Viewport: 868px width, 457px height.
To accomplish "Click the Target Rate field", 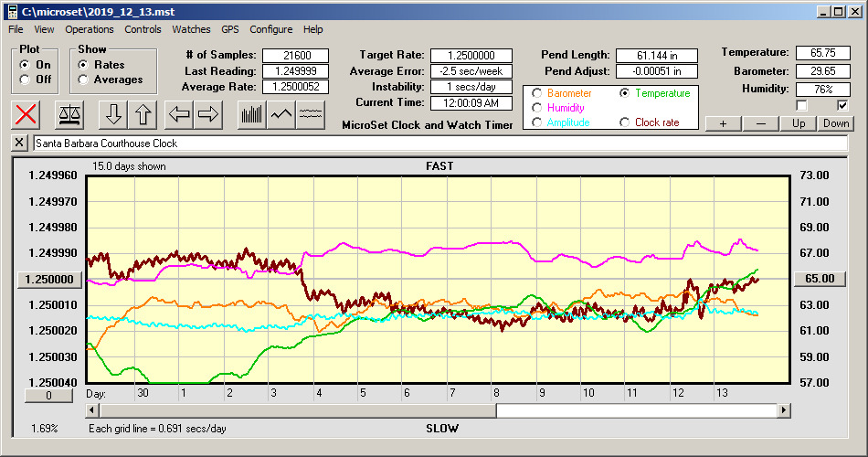I will [471, 56].
